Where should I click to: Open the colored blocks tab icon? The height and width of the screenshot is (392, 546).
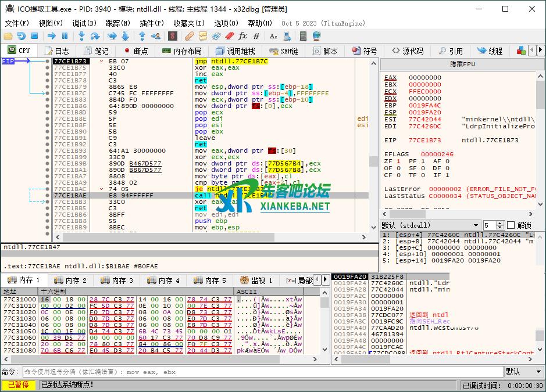click(521, 51)
